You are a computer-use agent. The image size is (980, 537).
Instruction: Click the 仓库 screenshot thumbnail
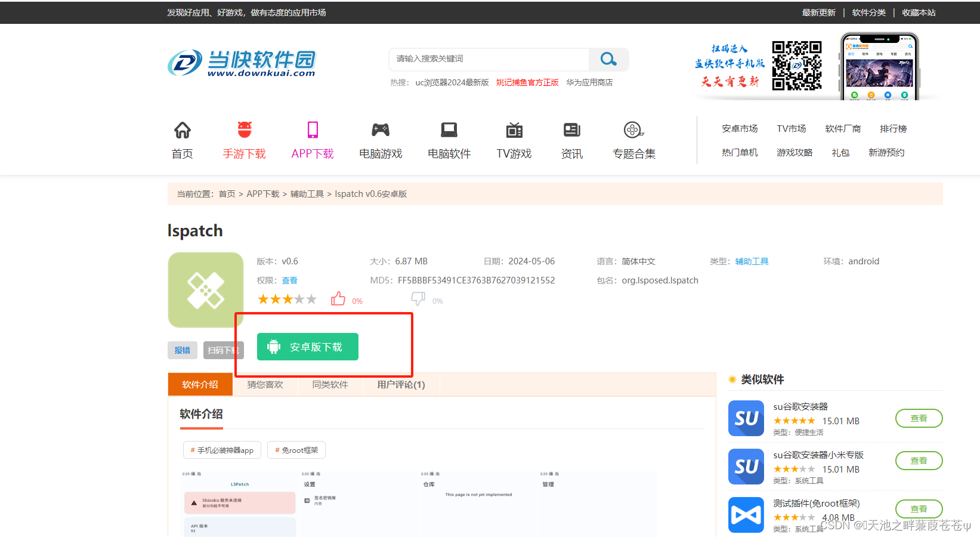tap(478, 504)
